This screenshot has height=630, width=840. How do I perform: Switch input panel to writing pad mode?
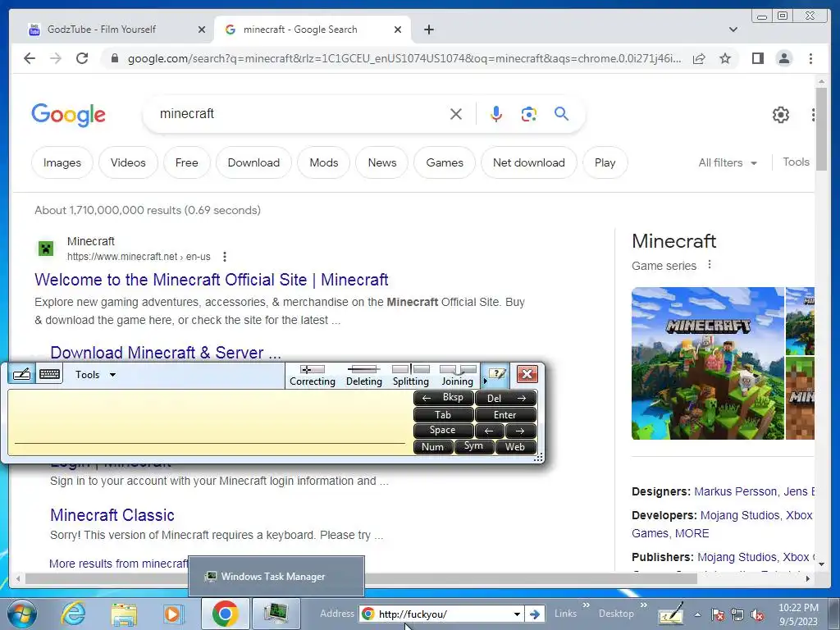(x=21, y=373)
